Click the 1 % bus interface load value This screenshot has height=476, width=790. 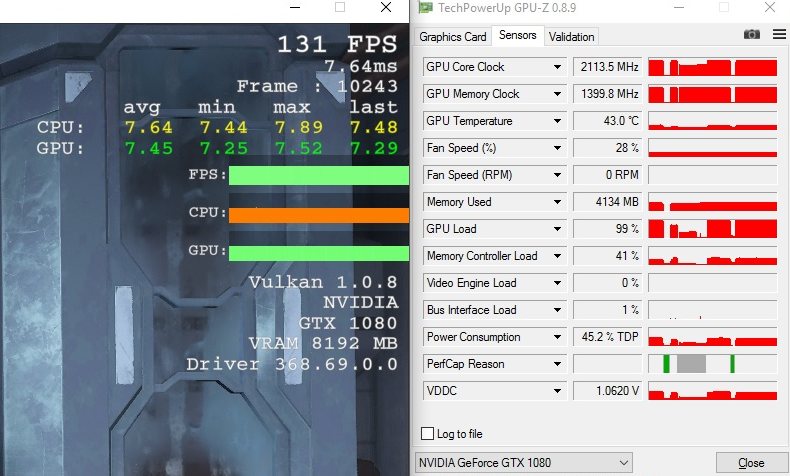point(608,310)
